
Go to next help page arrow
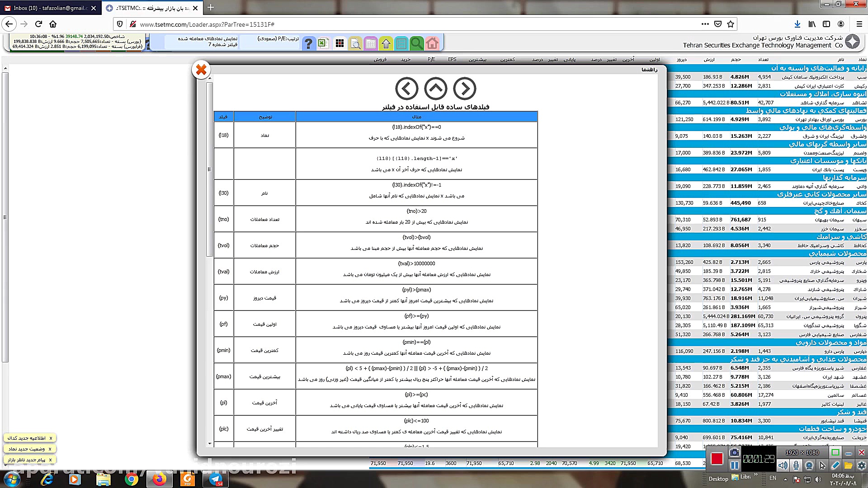pos(464,89)
